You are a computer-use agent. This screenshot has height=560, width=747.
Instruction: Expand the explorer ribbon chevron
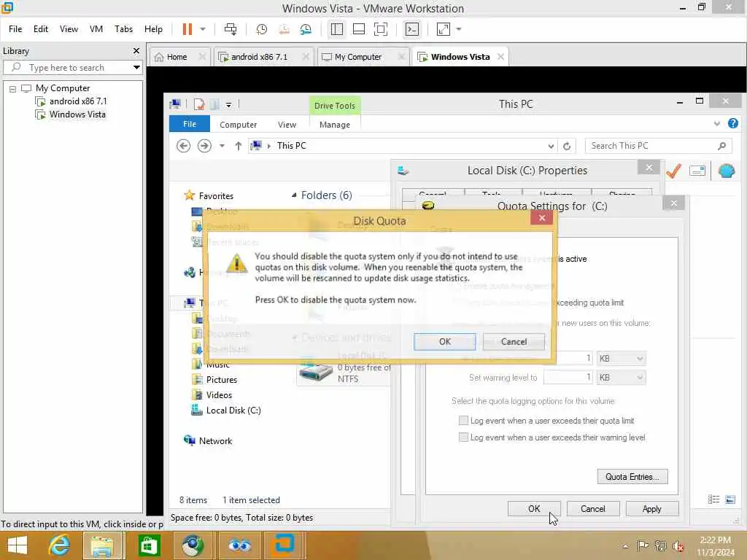[x=716, y=124]
